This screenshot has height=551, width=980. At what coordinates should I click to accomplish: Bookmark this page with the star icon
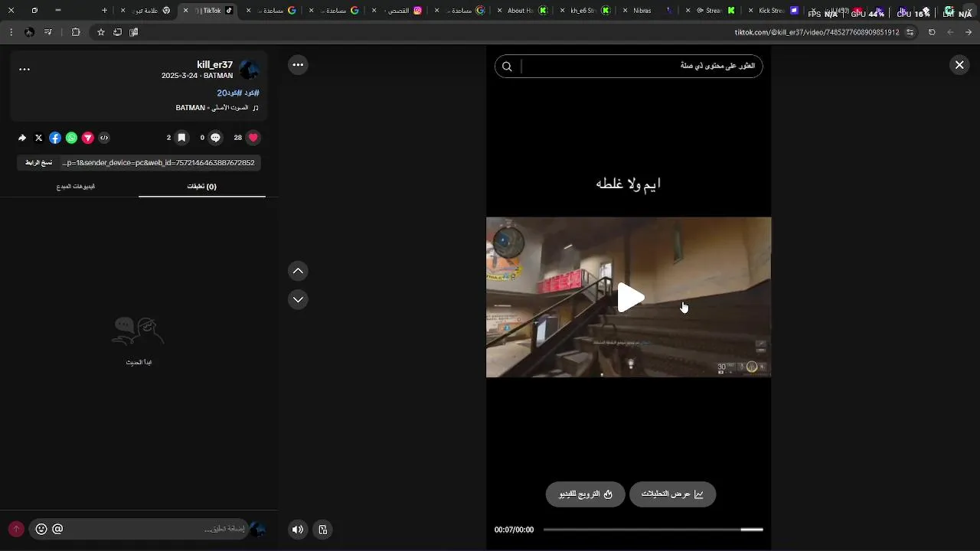[100, 32]
